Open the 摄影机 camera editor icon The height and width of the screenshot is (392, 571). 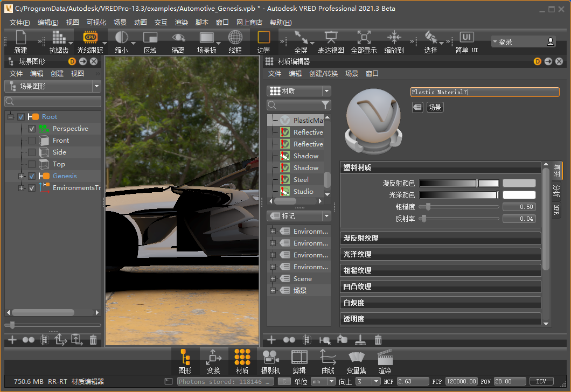[x=271, y=357]
